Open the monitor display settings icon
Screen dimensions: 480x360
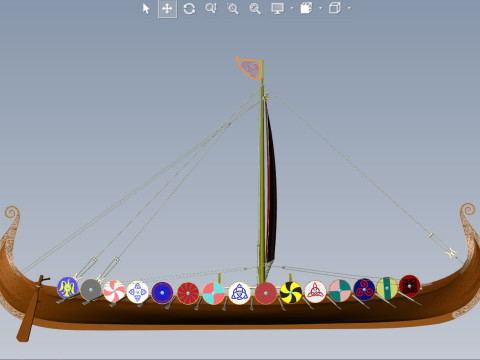click(278, 8)
